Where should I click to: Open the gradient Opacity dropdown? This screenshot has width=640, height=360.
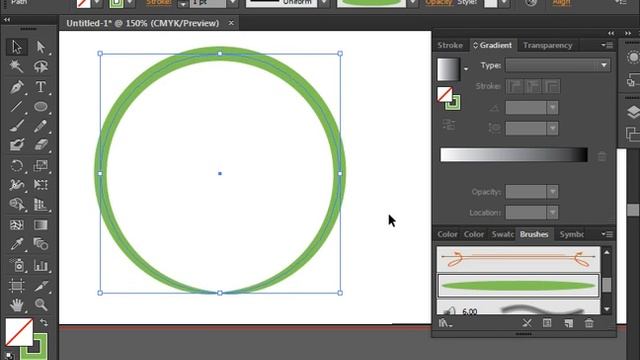[x=552, y=191]
